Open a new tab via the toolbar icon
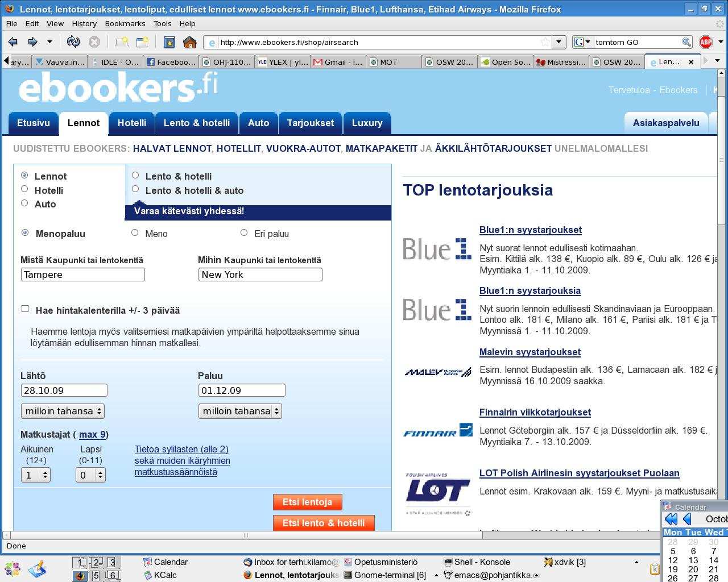 142,42
